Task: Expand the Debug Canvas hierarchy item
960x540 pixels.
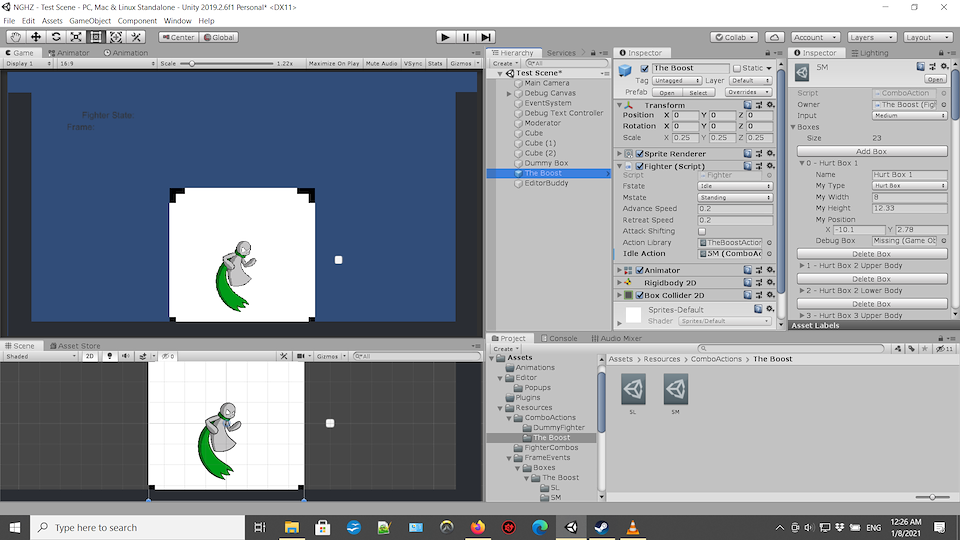Action: [509, 93]
